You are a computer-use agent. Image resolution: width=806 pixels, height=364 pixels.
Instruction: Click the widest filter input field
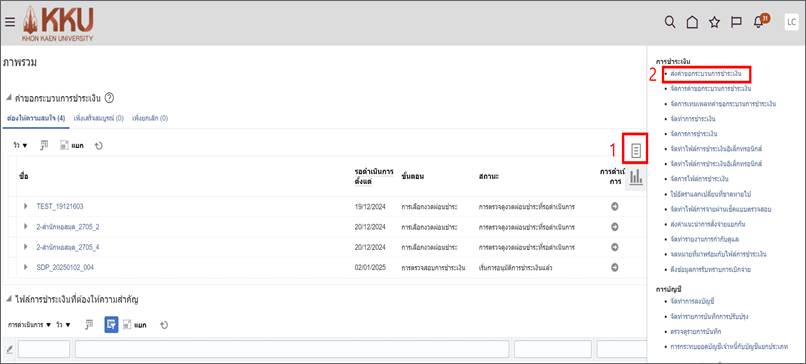point(292,349)
